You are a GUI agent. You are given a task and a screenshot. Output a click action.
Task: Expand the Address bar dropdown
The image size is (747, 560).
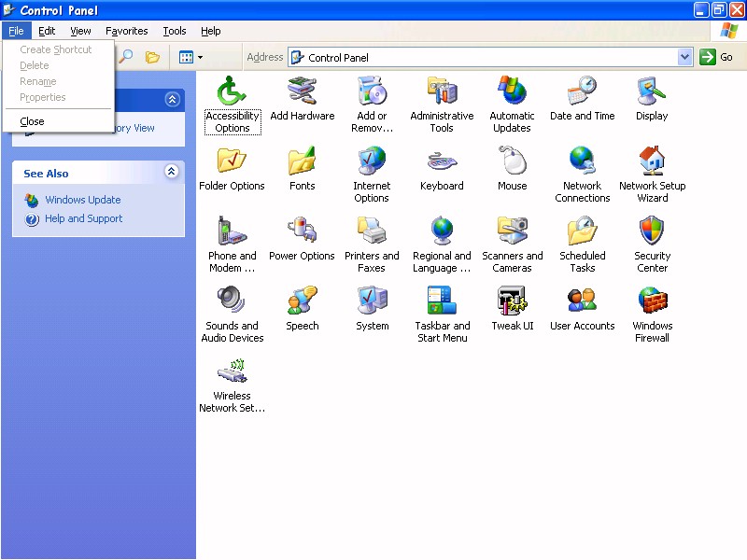pos(684,57)
